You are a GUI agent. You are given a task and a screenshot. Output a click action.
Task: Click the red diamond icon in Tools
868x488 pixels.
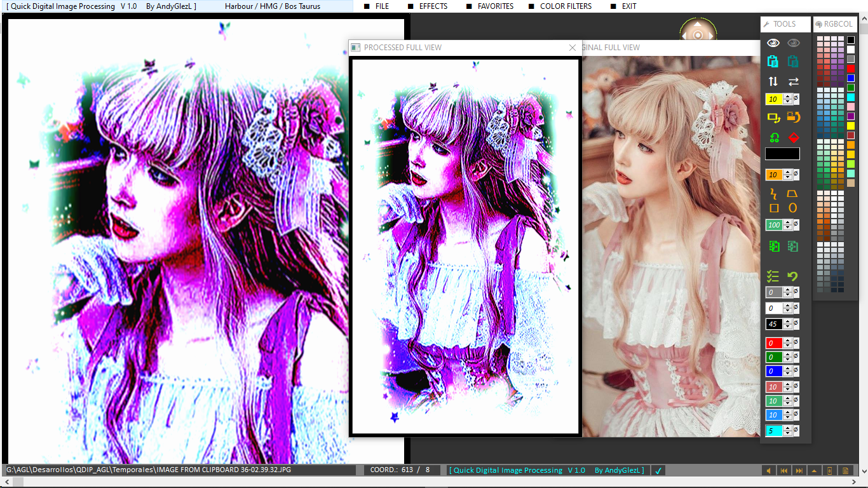tap(793, 137)
